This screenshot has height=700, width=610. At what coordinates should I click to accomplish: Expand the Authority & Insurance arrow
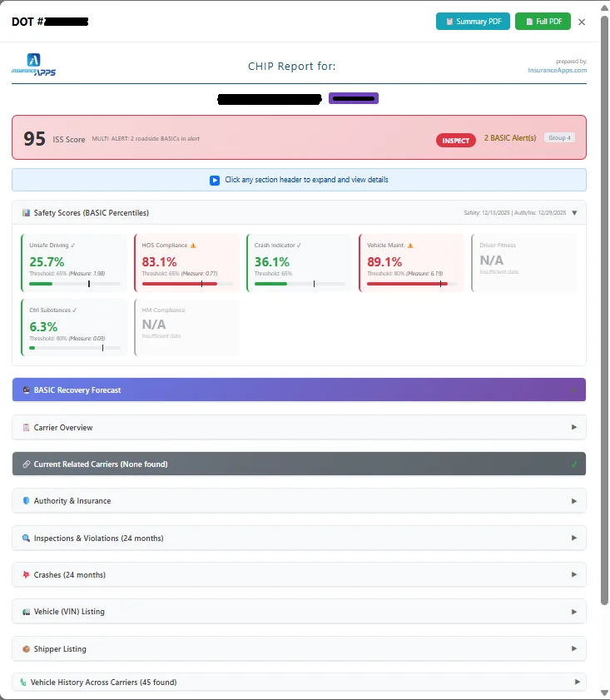(574, 501)
